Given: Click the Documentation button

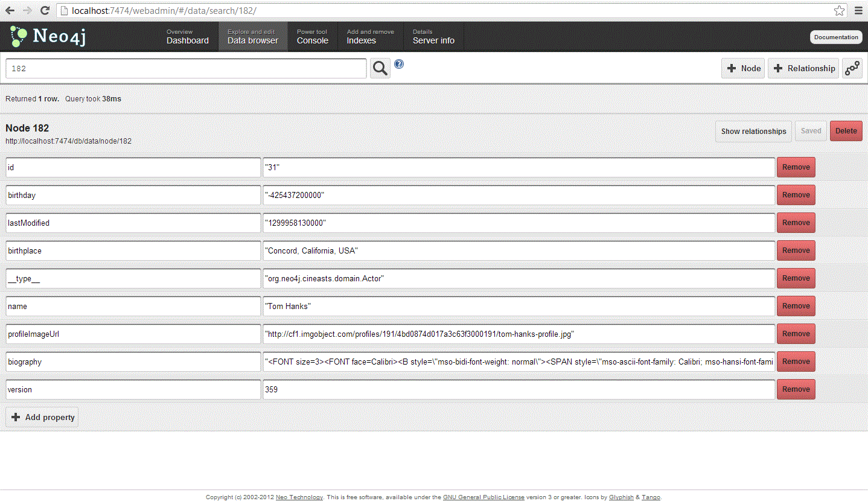Looking at the screenshot, I should (836, 37).
